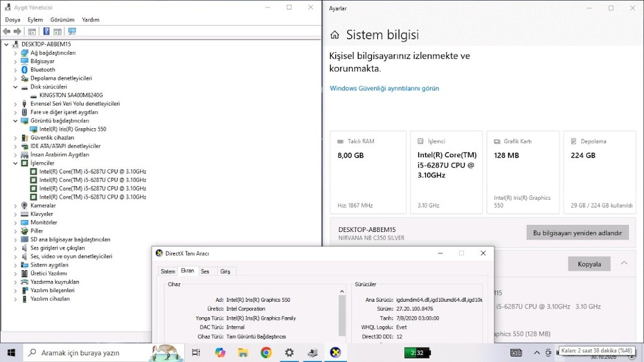Expand the Ses girişleri ve çıkışları node
Viewport: 644px width, 362px height.
(x=15, y=248)
